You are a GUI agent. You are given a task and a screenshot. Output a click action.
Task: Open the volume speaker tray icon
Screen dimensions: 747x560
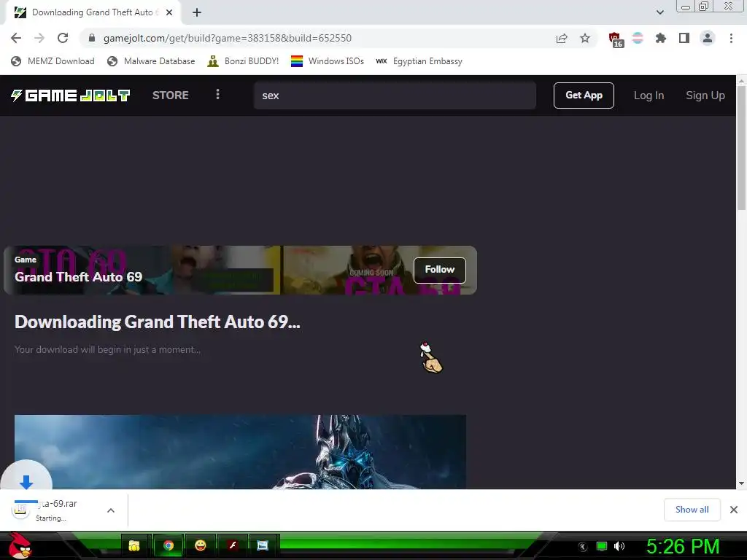tap(619, 546)
